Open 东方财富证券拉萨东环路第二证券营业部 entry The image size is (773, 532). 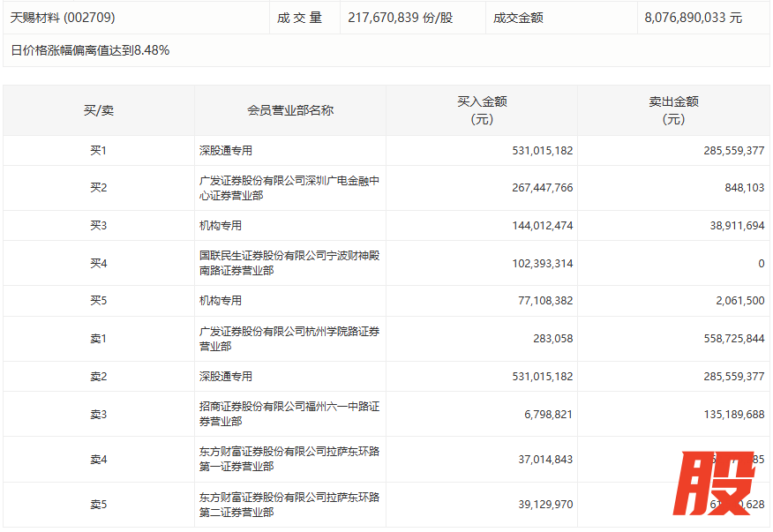pyautogui.click(x=289, y=505)
